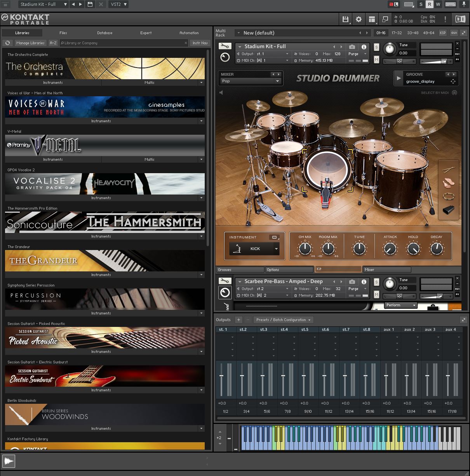This screenshot has height=476, width=470.
Task: Click the groove drag-to-host crosshair icon
Action: [x=453, y=82]
